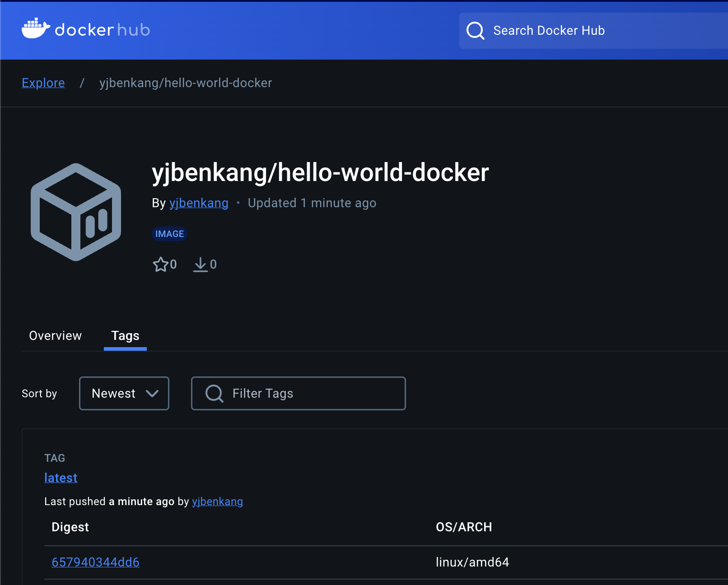Click the OS/ARCH column header

(464, 527)
